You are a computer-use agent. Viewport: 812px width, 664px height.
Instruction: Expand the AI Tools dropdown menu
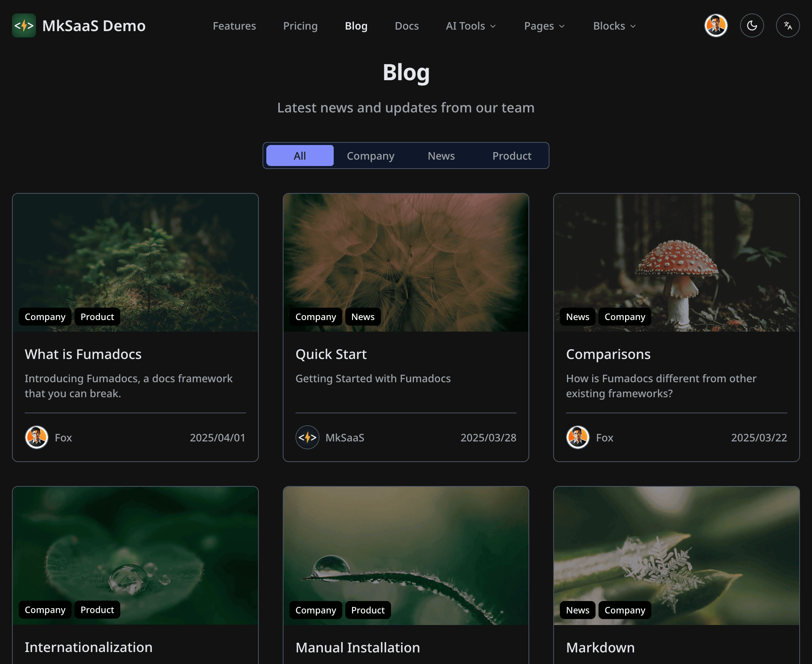(471, 26)
